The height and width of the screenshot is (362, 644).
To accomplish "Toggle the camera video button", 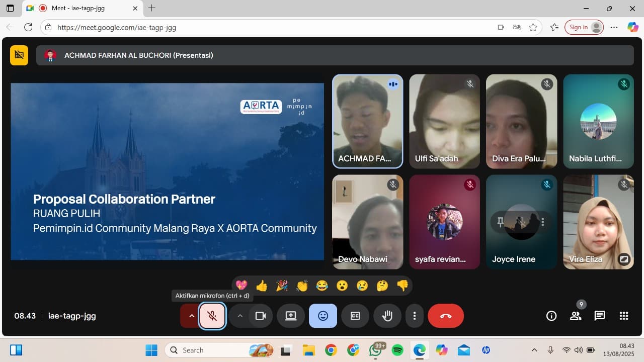I will (x=261, y=316).
